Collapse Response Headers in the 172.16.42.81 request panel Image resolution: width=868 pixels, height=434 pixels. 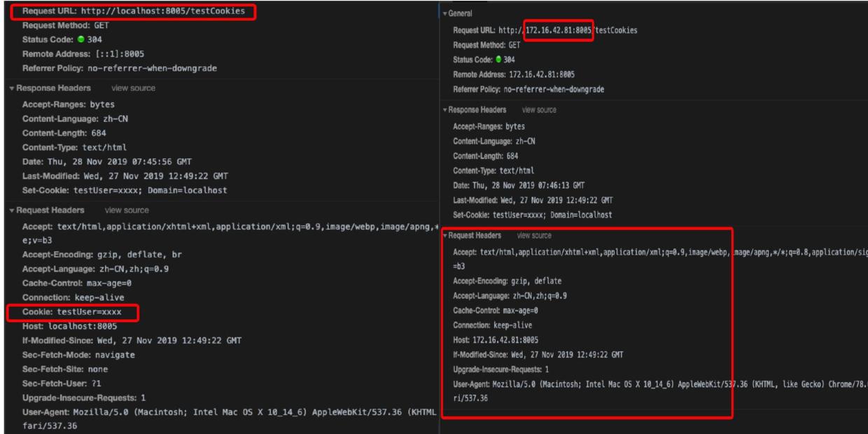point(446,110)
